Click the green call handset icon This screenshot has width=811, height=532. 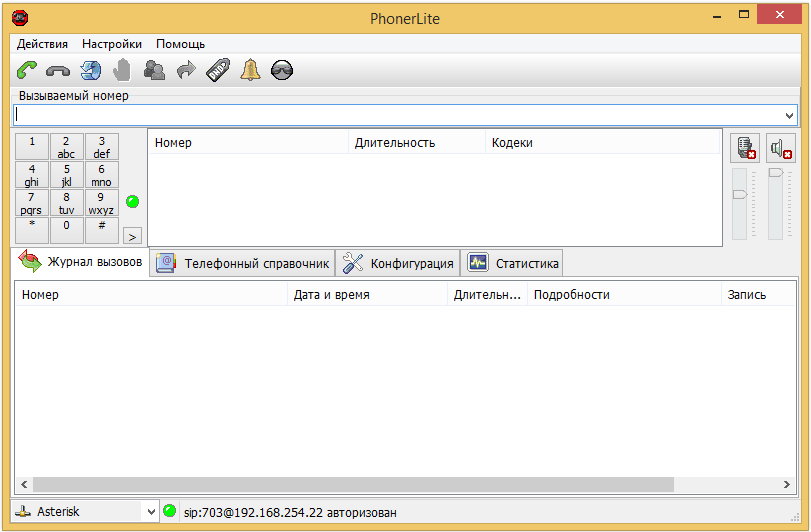click(27, 70)
